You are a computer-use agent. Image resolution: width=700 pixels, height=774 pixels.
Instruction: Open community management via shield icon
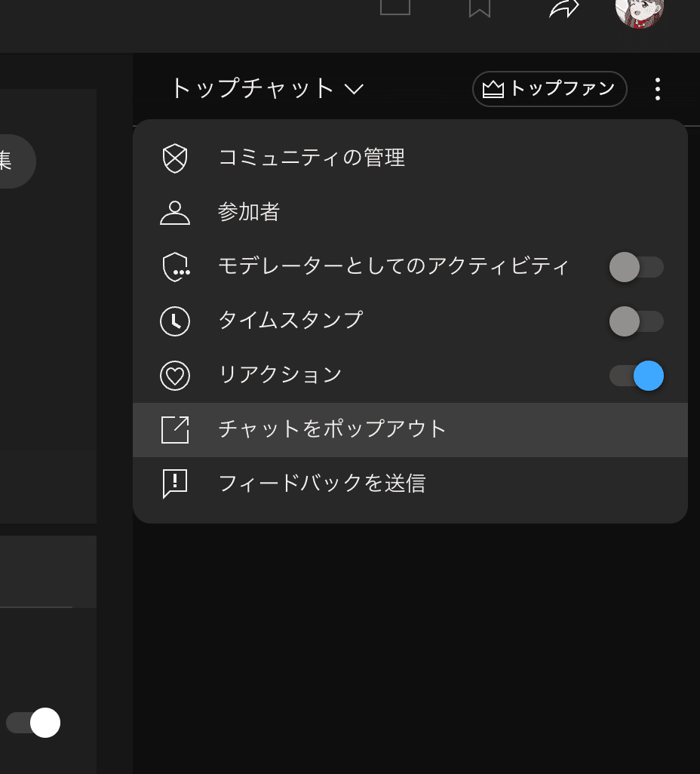[175, 158]
